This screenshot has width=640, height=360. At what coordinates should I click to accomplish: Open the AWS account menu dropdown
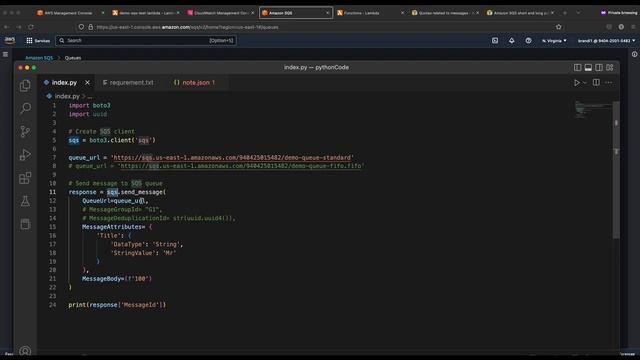pyautogui.click(x=607, y=40)
